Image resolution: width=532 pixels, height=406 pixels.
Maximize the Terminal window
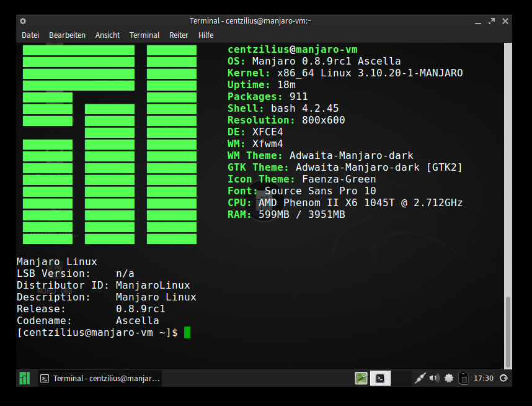[492, 21]
